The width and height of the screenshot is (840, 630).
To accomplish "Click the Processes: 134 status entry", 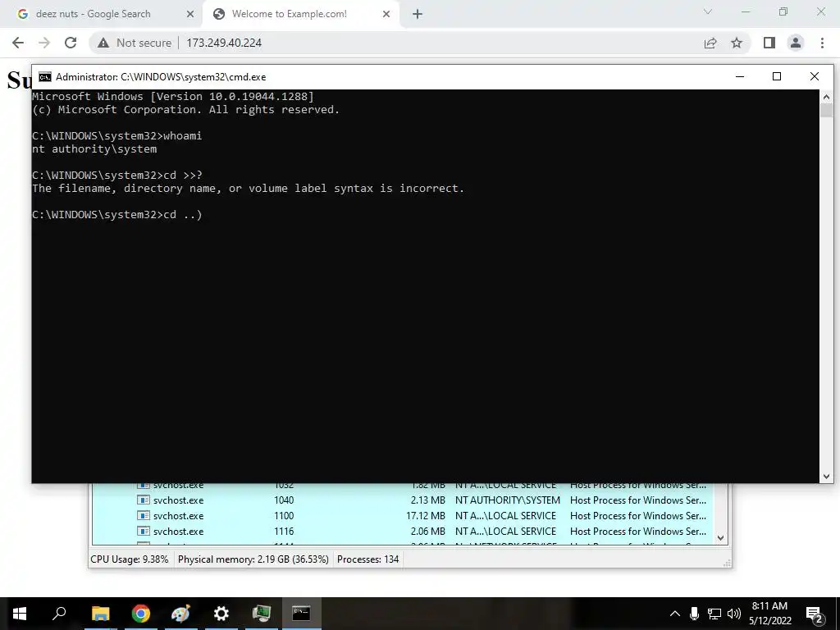I will 368,559.
